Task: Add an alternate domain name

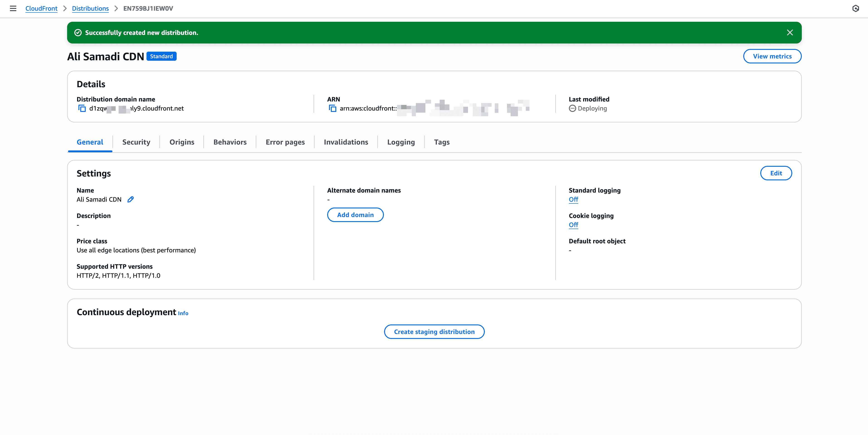Action: coord(355,215)
